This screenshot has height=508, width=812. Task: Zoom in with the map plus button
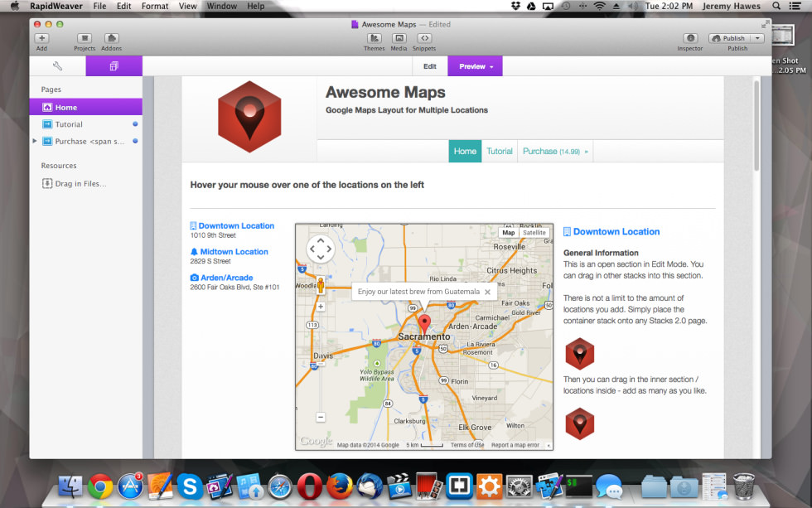pyautogui.click(x=321, y=307)
